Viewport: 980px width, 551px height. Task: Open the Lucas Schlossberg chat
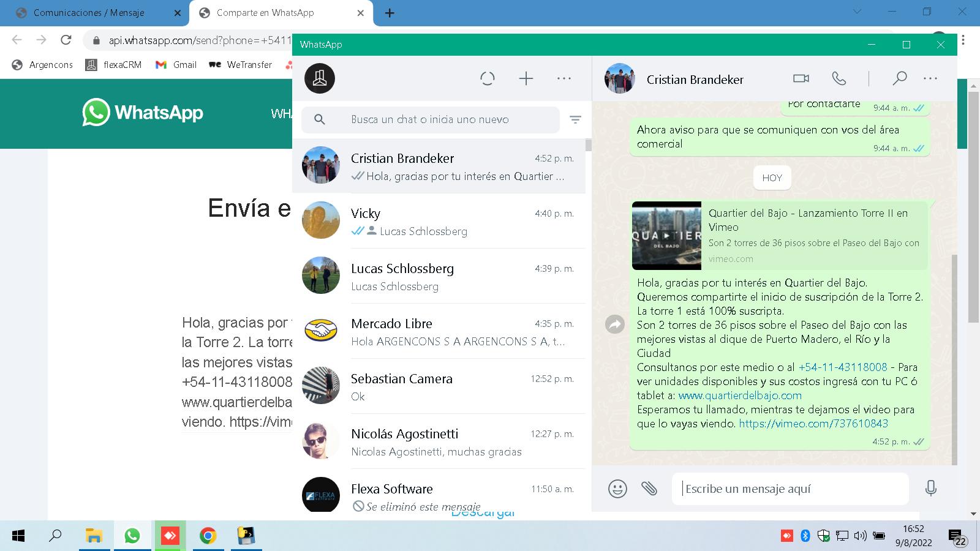pos(439,276)
